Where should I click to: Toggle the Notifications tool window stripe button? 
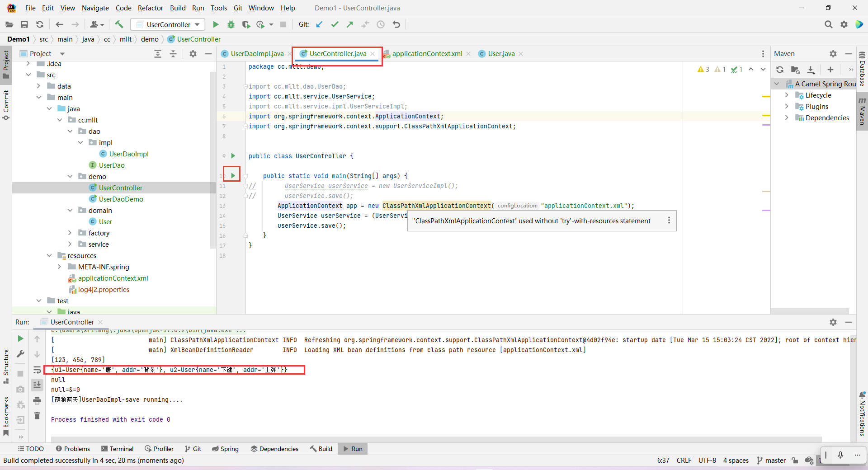862,414
